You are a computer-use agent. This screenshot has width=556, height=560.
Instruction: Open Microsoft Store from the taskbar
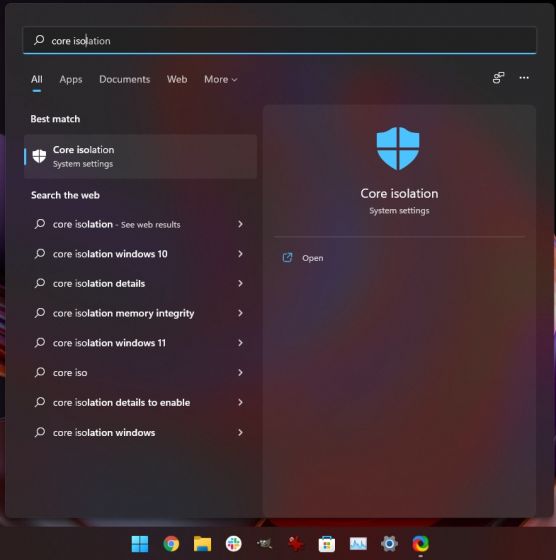click(x=327, y=544)
